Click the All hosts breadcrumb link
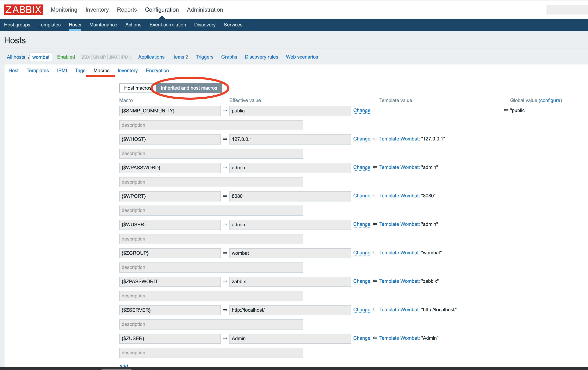588x370 pixels. point(16,57)
